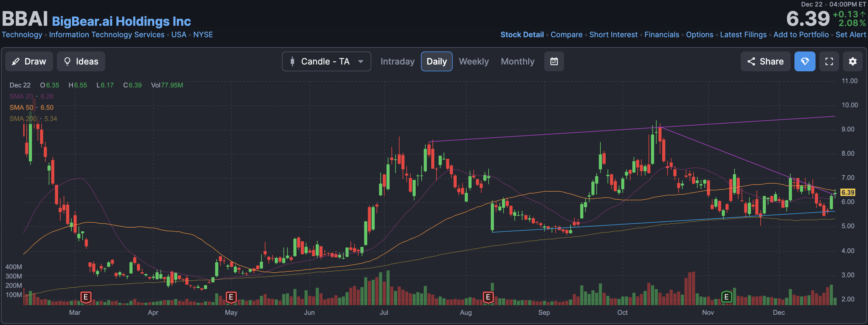Click the earnings marker in August
This screenshot has height=325, width=868.
click(x=488, y=297)
